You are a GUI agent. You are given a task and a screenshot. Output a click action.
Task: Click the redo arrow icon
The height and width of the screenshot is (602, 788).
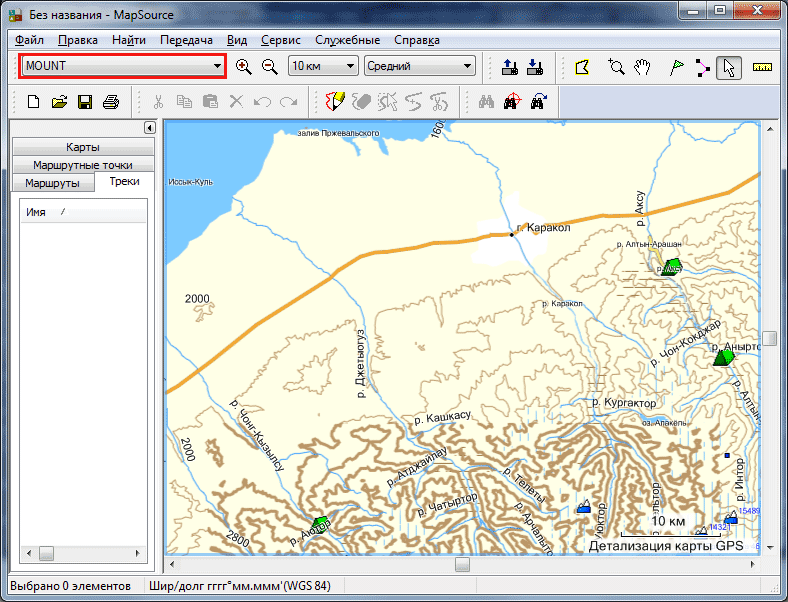[x=288, y=102]
